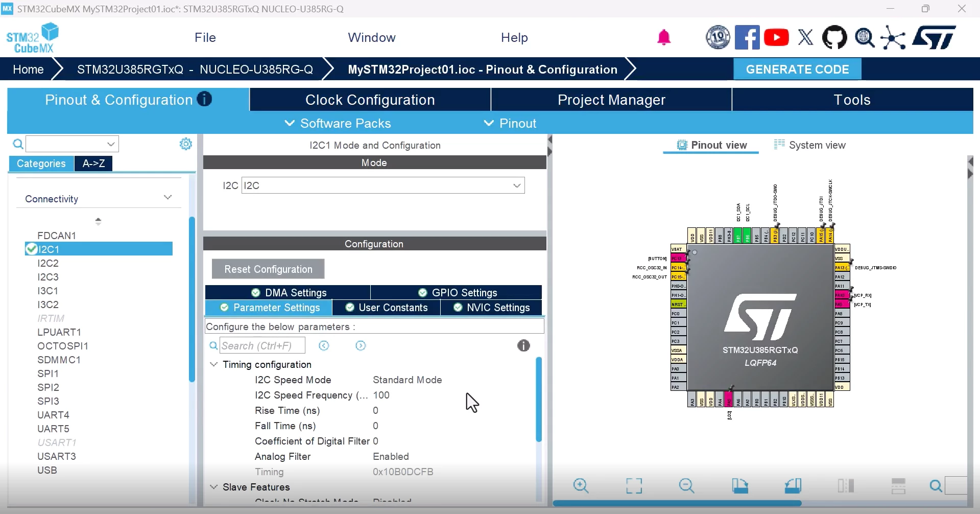The height and width of the screenshot is (514, 980).
Task: Open the ST Facebook page icon
Action: pyautogui.click(x=747, y=37)
